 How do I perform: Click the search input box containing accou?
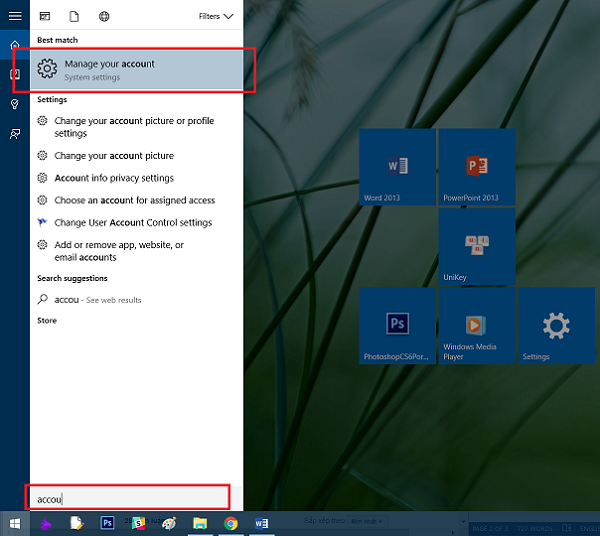coord(128,497)
